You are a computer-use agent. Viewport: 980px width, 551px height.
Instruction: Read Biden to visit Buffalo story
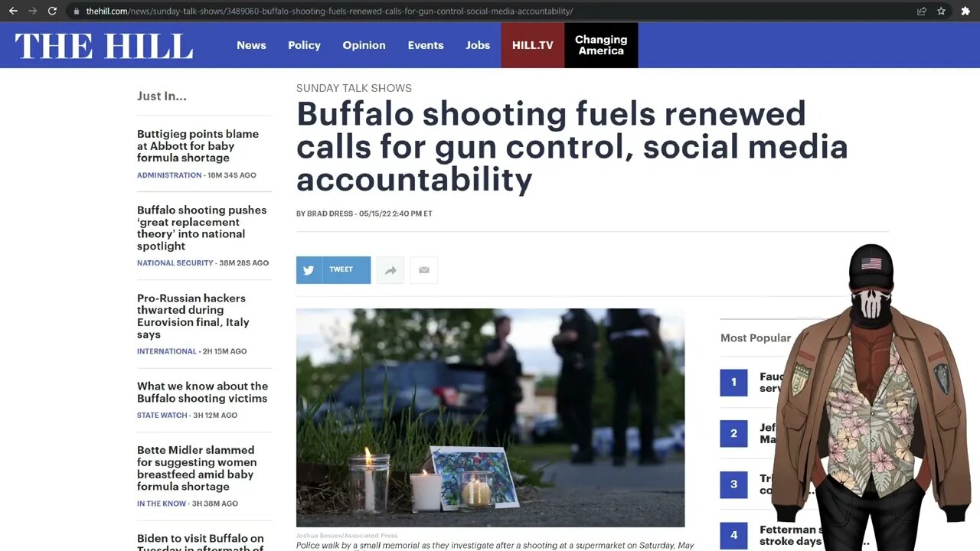tap(201, 542)
